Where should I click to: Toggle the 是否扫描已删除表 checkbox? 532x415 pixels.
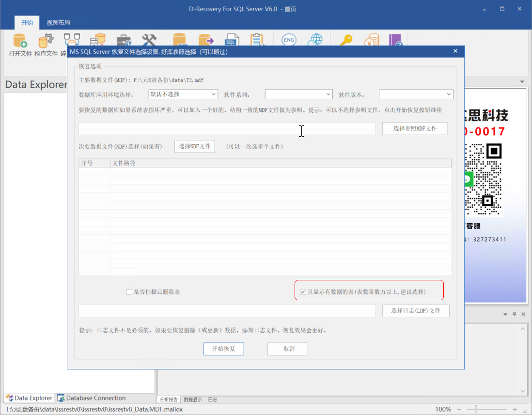tap(129, 292)
